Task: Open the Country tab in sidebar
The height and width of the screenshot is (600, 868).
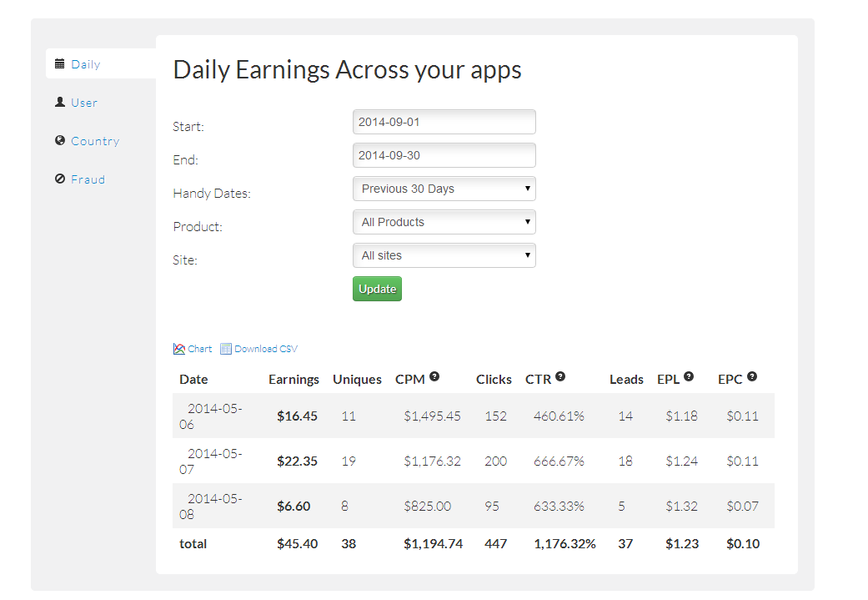Action: point(95,141)
